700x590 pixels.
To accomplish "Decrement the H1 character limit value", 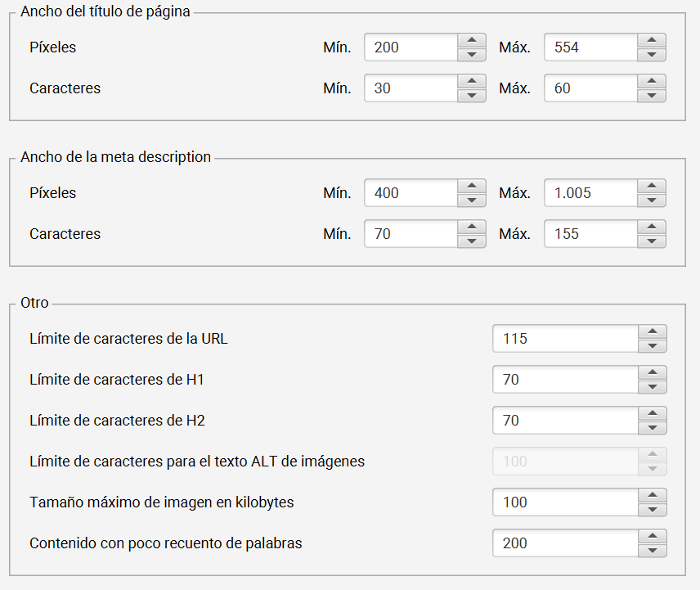I will pyautogui.click(x=653, y=385).
